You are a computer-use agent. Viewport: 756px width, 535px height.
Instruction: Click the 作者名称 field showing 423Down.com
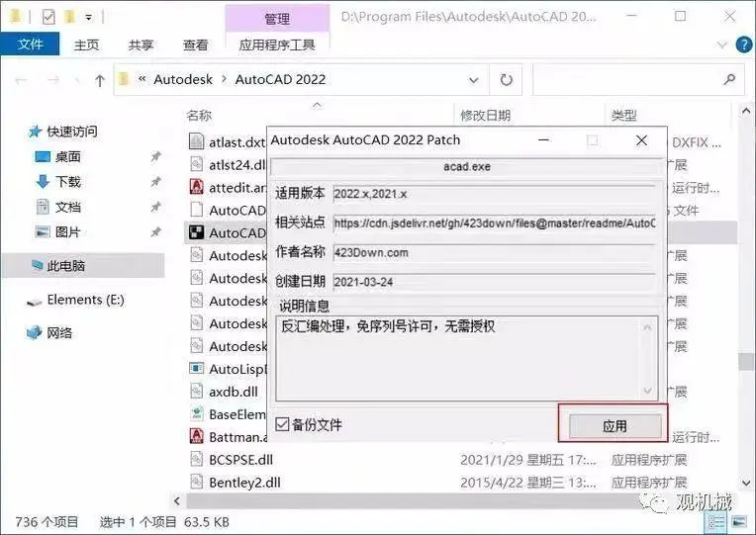[x=494, y=252]
